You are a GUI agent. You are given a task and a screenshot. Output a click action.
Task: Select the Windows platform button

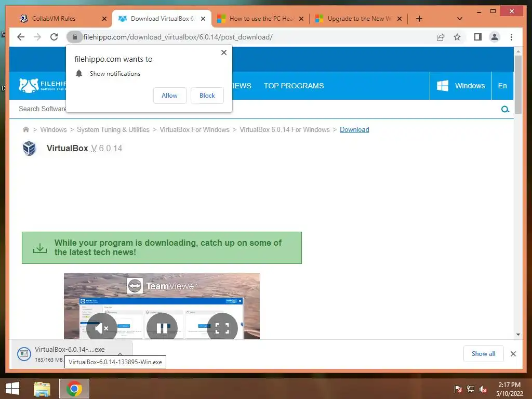[460, 86]
